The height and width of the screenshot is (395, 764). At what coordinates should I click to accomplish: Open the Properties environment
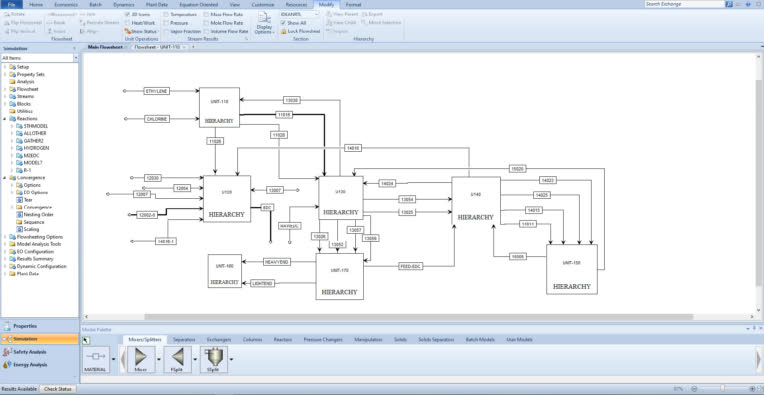pos(39,326)
